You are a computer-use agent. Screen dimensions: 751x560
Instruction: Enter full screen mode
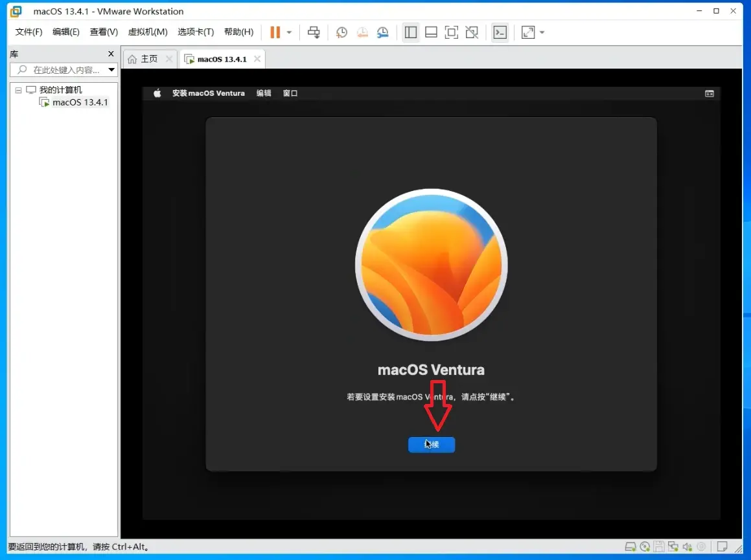(x=451, y=32)
